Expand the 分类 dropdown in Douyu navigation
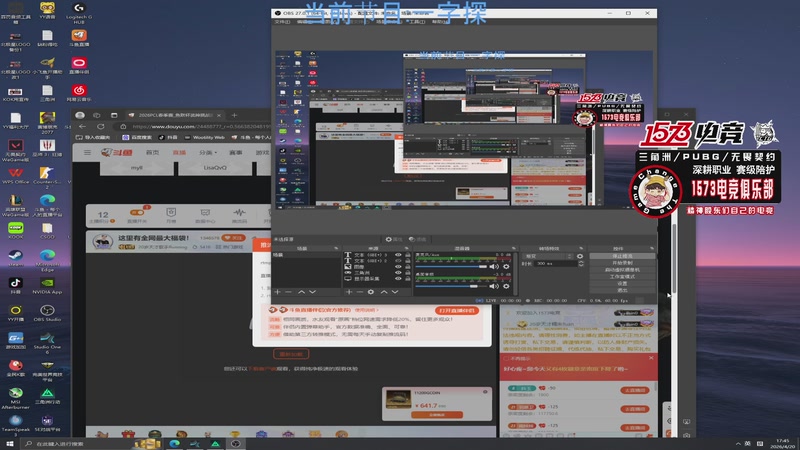 coord(208,153)
